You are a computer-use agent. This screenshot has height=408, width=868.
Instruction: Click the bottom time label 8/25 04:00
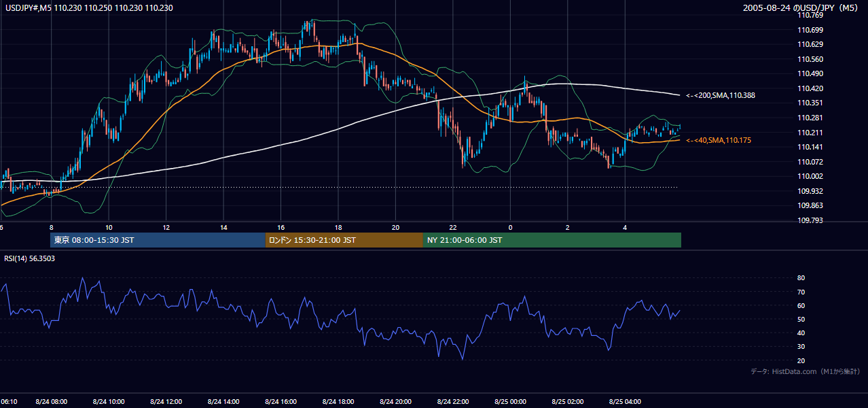pyautogui.click(x=626, y=402)
